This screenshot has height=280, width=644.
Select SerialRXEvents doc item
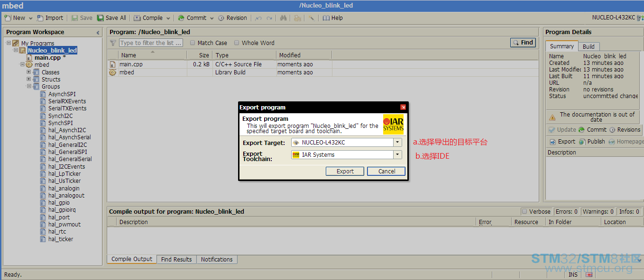pos(67,101)
